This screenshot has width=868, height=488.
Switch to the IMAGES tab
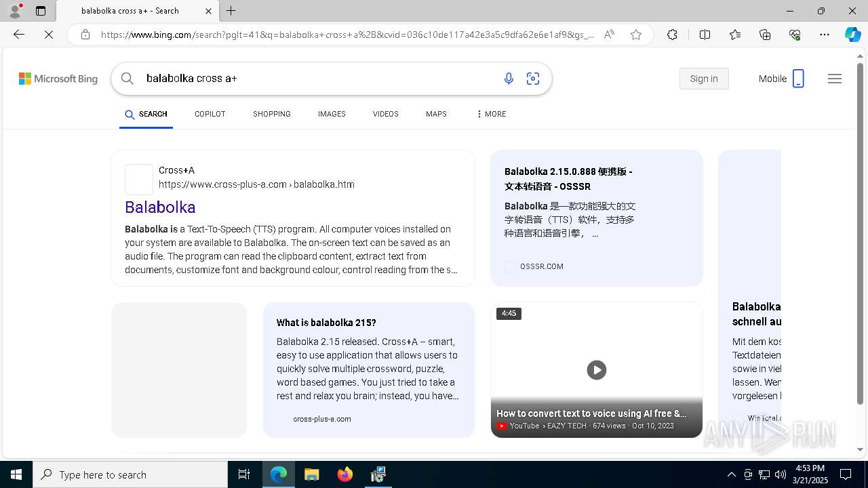click(x=332, y=114)
